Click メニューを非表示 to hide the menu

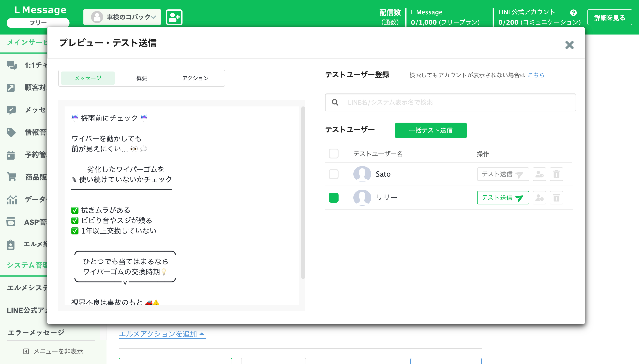click(53, 351)
